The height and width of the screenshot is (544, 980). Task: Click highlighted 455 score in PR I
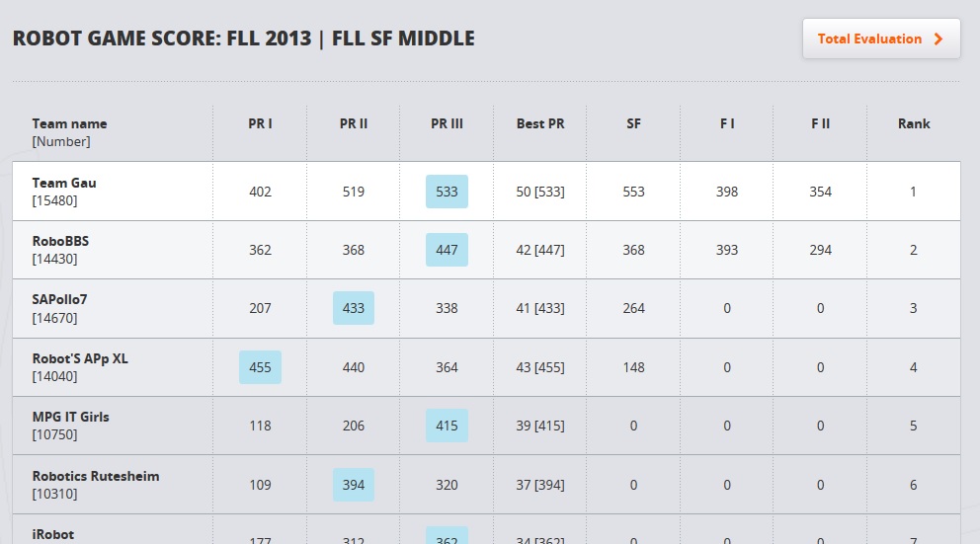tap(260, 367)
